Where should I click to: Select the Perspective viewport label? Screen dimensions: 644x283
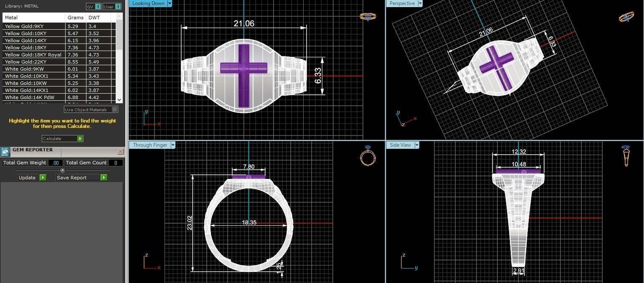coord(402,3)
